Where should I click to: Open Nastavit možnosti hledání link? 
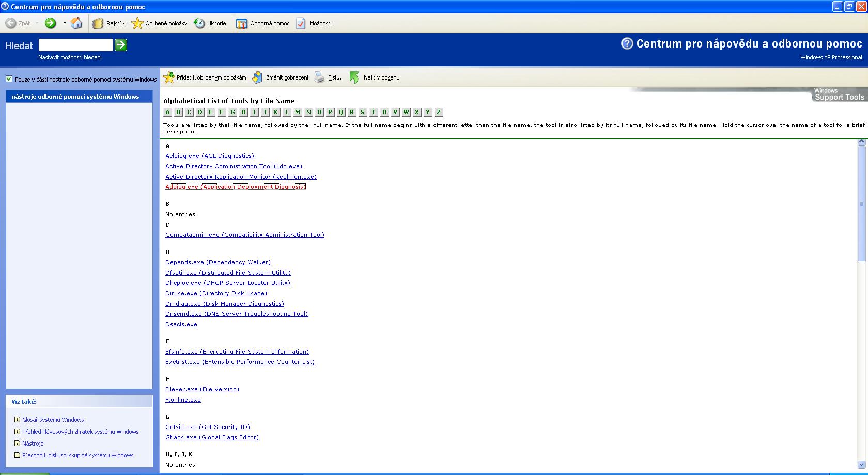[70, 57]
